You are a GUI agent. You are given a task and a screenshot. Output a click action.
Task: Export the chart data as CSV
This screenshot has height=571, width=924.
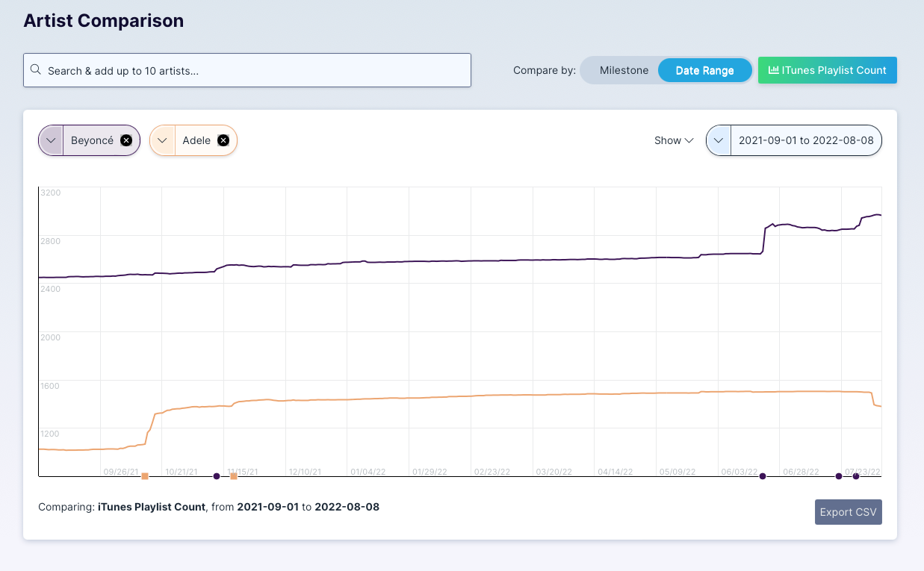(848, 512)
